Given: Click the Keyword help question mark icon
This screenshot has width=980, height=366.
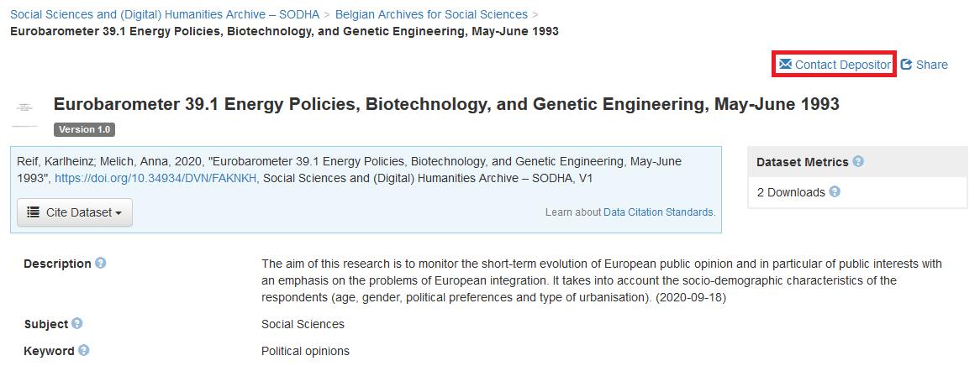Looking at the screenshot, I should (84, 350).
